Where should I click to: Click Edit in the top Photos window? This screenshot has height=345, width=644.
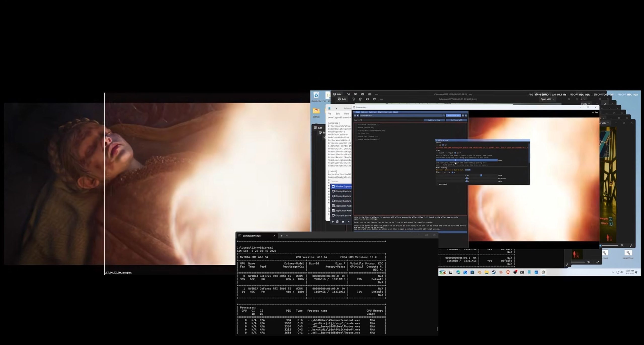pos(337,94)
